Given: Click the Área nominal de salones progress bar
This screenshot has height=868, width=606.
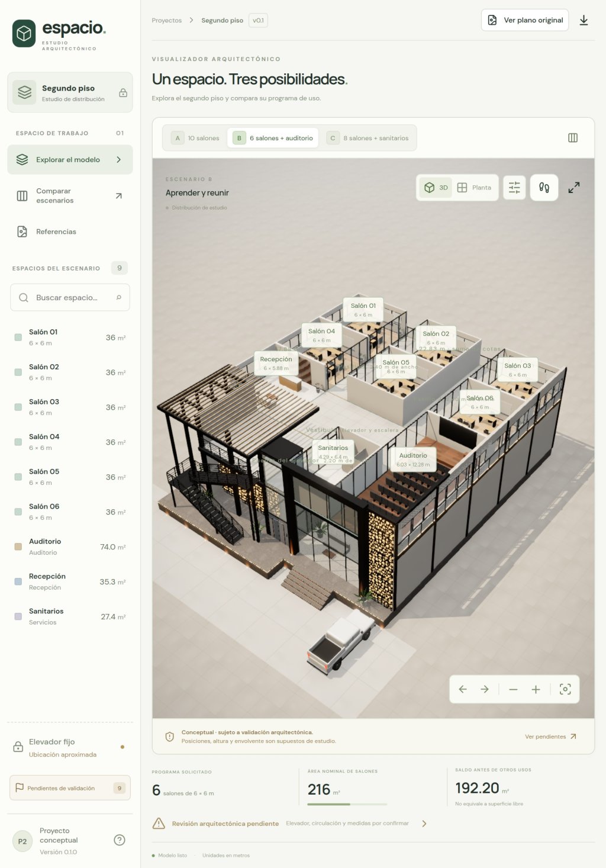Looking at the screenshot, I should [x=347, y=804].
